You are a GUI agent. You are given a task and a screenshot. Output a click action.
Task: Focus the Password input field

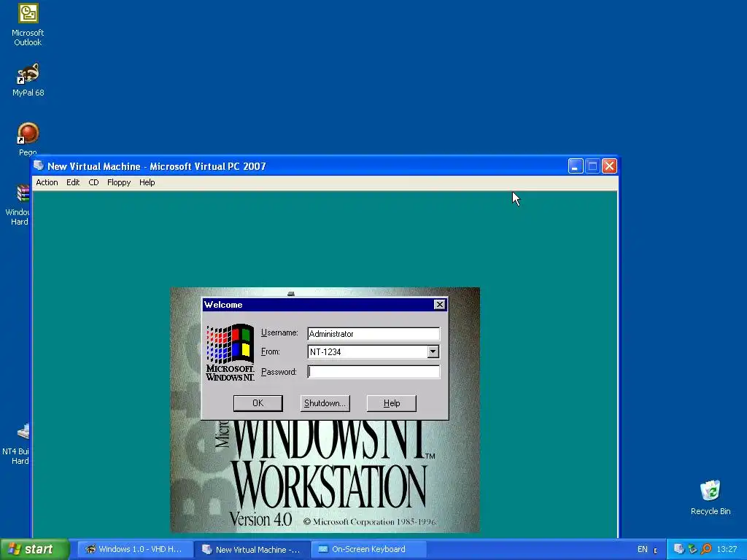[x=373, y=372]
